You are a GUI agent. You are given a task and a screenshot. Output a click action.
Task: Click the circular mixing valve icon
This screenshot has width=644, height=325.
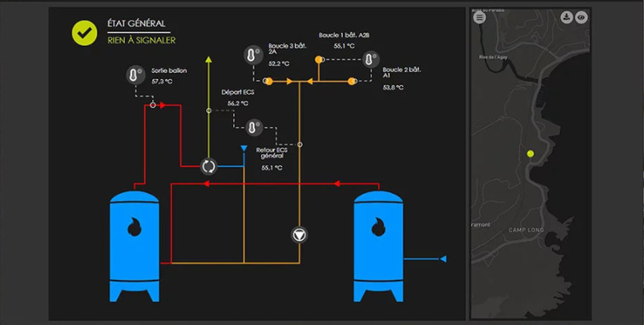tap(208, 167)
